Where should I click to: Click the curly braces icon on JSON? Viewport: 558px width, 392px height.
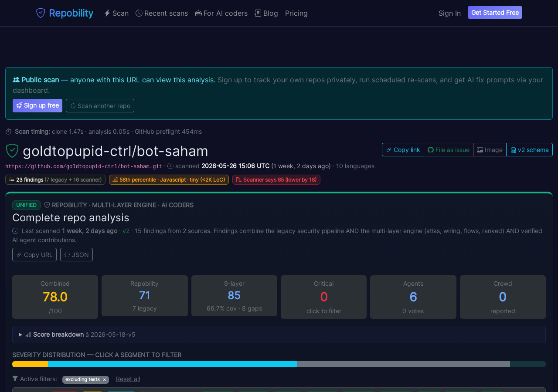tap(67, 255)
